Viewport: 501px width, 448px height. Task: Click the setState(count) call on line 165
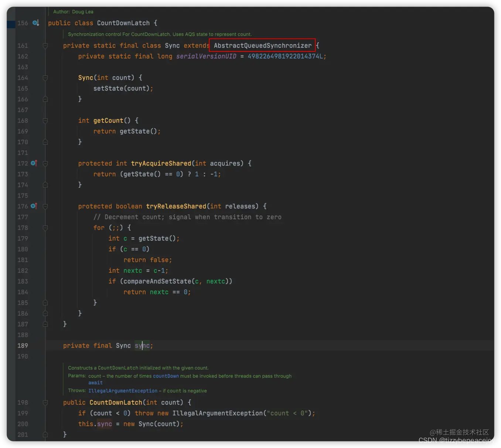(123, 88)
